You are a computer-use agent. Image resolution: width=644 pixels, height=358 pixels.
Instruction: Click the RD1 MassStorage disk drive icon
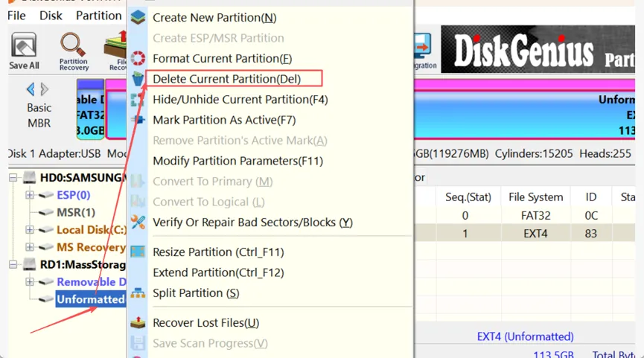(x=29, y=264)
